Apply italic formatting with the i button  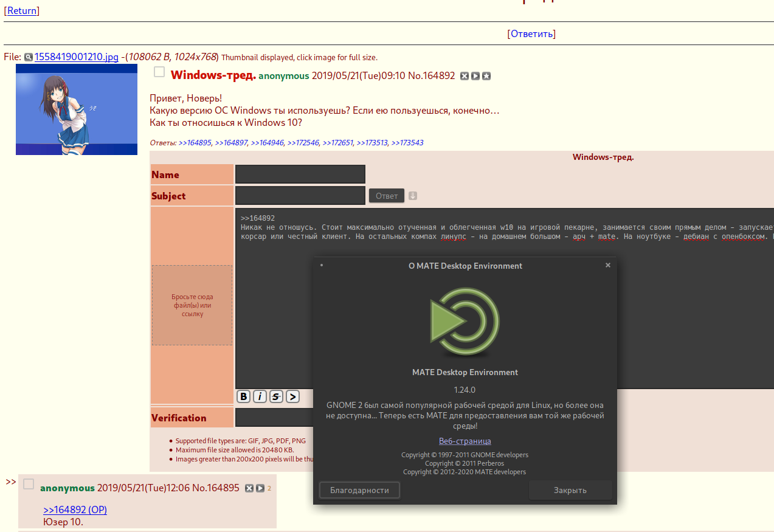260,396
